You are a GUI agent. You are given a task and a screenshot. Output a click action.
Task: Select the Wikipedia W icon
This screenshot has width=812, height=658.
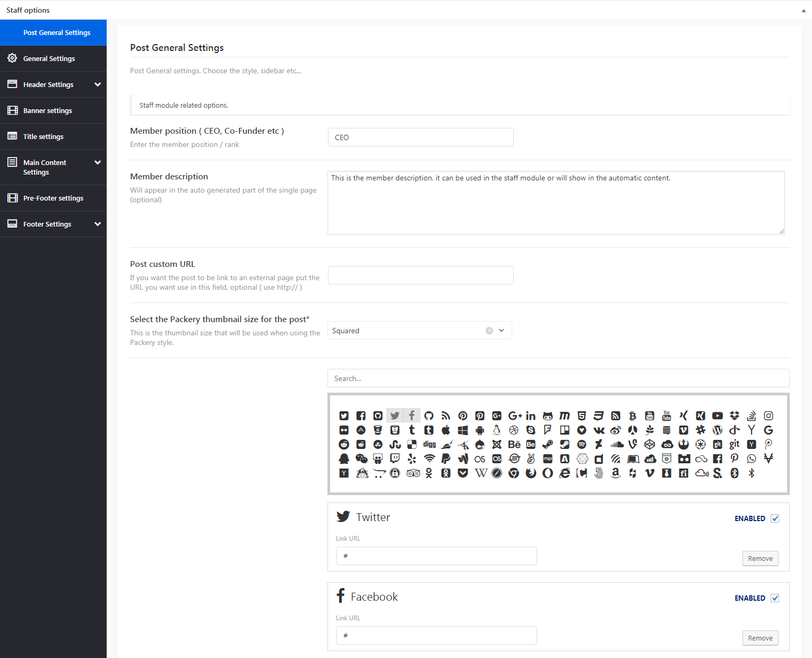pyautogui.click(x=480, y=473)
